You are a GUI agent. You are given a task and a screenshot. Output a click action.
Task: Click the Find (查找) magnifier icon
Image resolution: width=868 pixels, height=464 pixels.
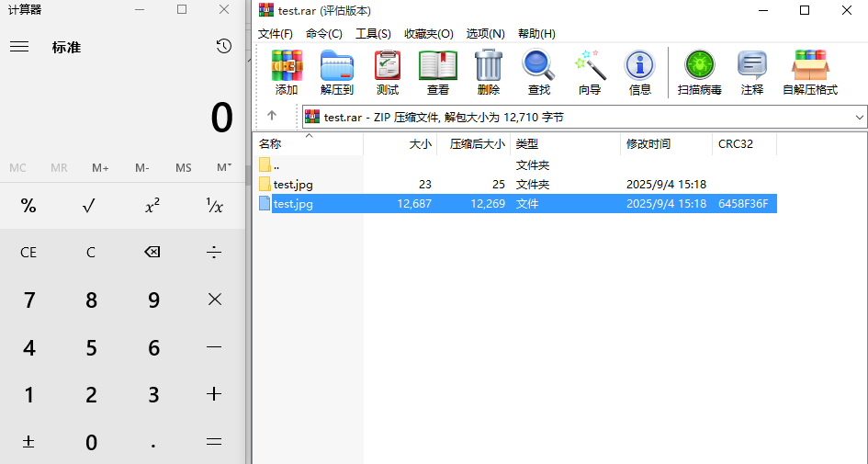coord(538,72)
